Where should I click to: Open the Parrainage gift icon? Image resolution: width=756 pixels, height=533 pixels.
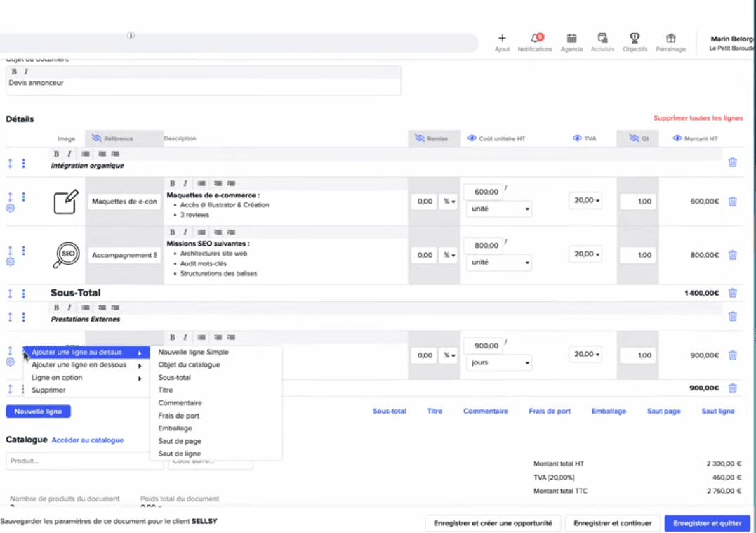670,38
